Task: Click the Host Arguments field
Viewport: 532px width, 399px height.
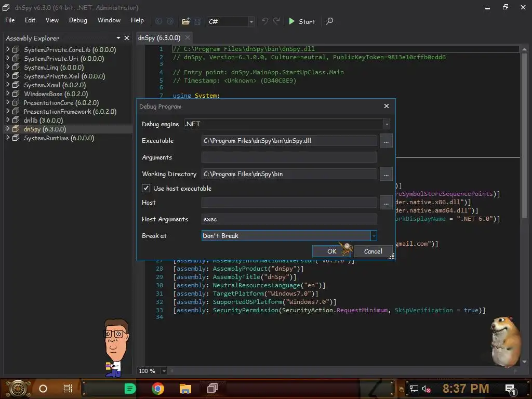Action: (289, 219)
